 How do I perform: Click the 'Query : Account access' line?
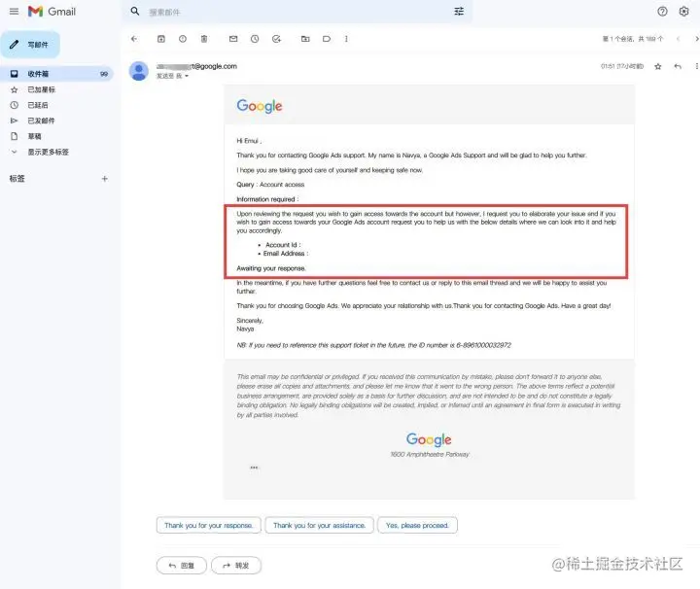270,185
